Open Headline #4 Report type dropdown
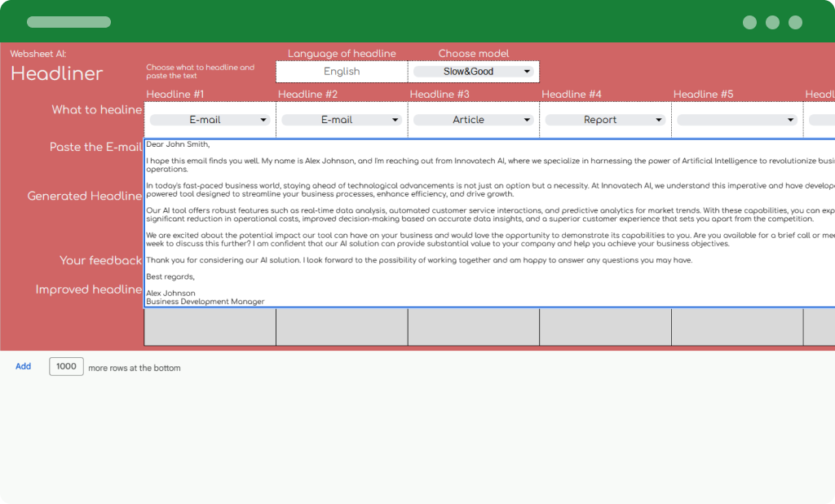This screenshot has width=835, height=504. (605, 120)
